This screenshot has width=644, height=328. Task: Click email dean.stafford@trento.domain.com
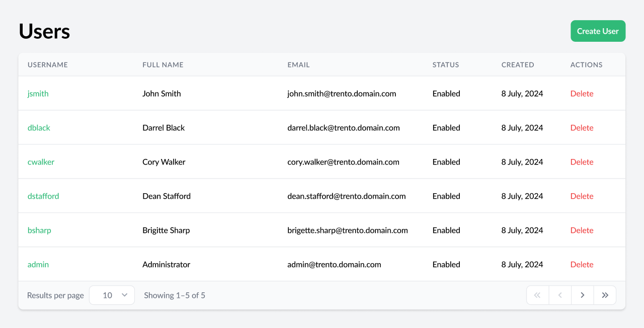(x=347, y=196)
